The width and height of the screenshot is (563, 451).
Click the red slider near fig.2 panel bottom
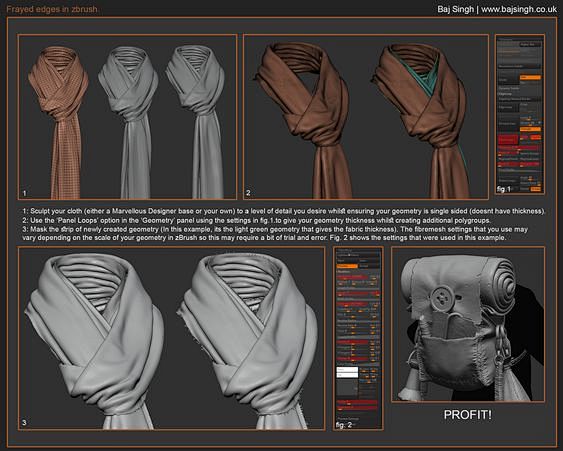pyautogui.click(x=357, y=402)
